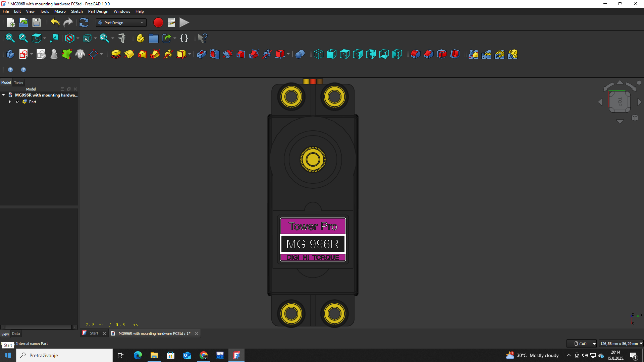644x362 pixels.
Task: Open the CAD navigation style dropdown
Action: (x=582, y=344)
